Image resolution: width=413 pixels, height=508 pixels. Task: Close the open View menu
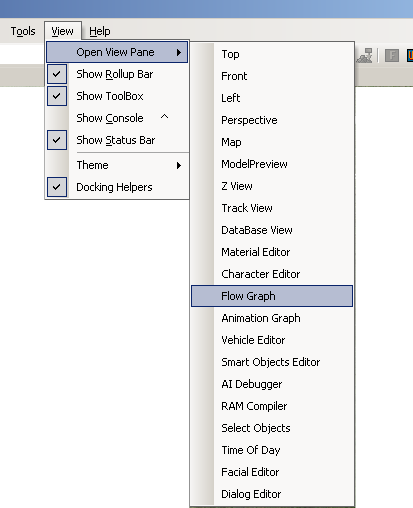click(63, 31)
